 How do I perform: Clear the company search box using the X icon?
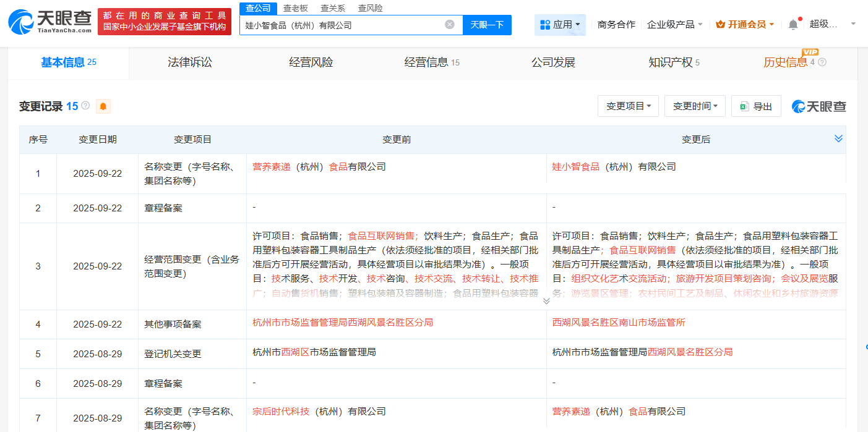tap(450, 25)
